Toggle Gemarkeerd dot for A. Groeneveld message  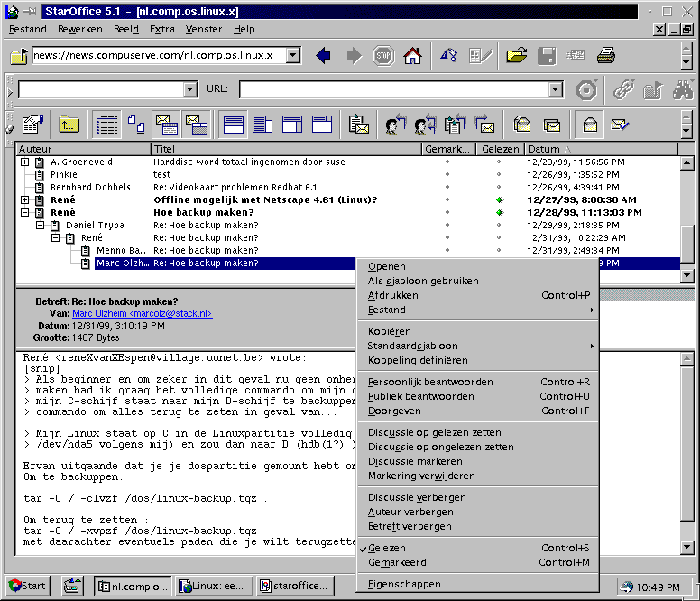447,162
